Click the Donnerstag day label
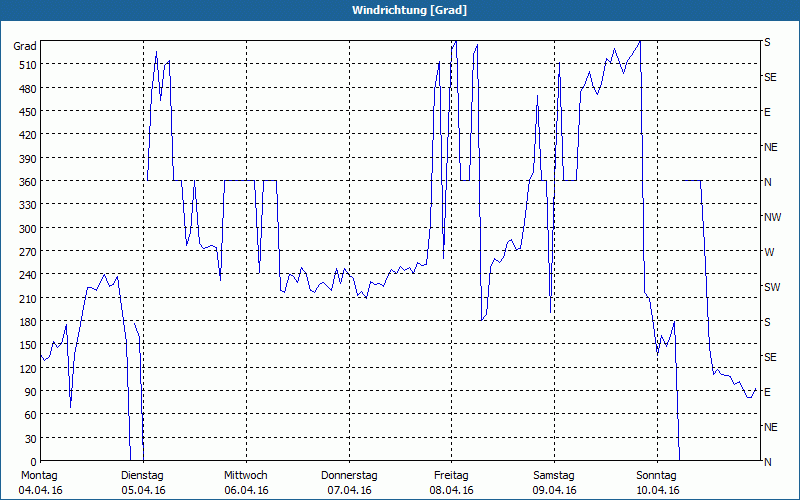The width and height of the screenshot is (800, 500). (x=349, y=476)
